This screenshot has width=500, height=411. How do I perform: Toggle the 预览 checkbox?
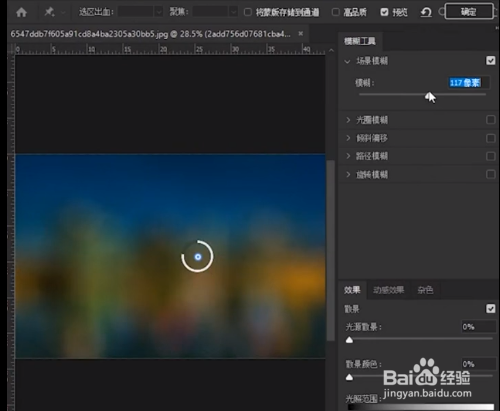[x=384, y=12]
